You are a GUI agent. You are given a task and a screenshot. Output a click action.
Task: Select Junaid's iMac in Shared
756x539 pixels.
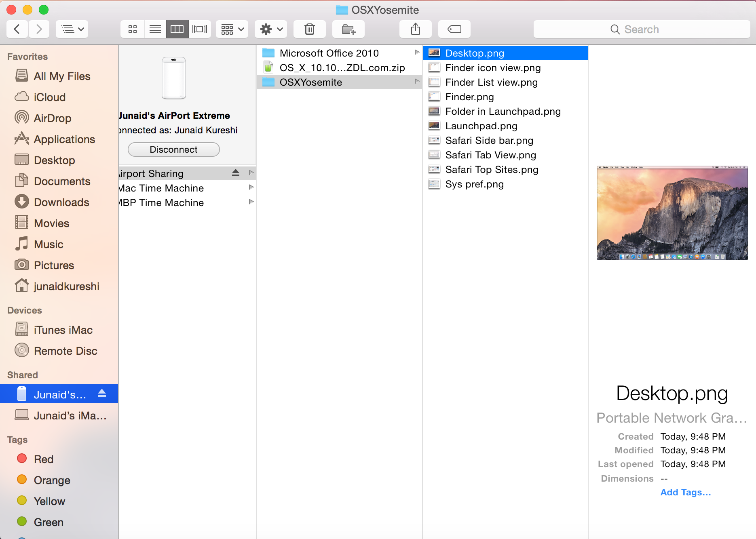click(59, 415)
